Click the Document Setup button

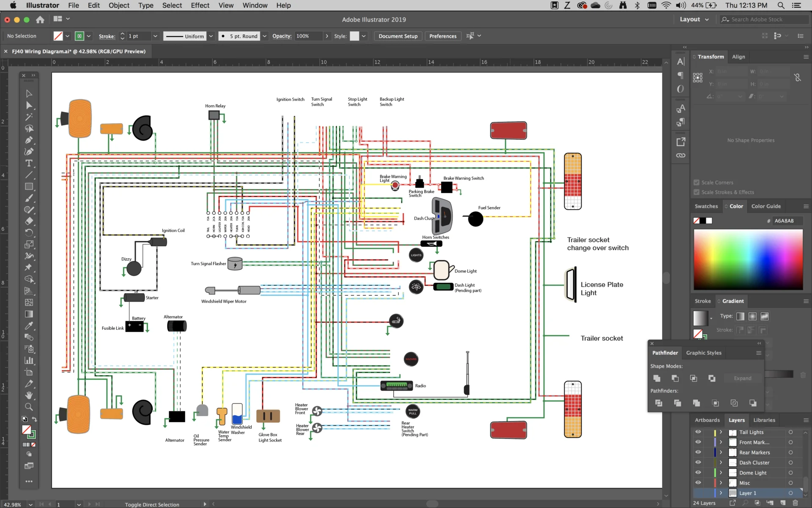coord(398,36)
